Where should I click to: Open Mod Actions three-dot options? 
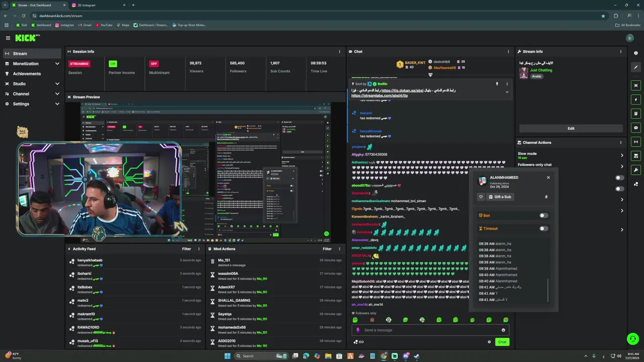tap(340, 249)
